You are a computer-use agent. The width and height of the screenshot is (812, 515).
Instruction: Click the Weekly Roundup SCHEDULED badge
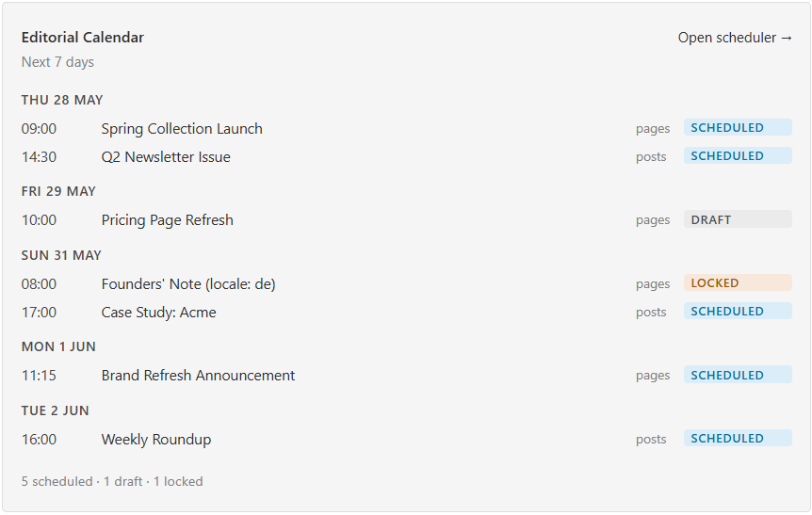(738, 439)
